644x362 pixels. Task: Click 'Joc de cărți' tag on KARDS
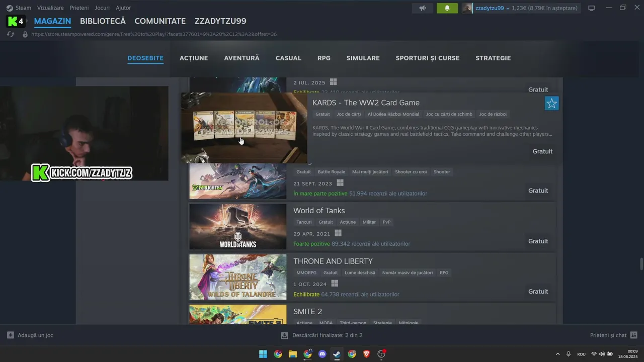coord(349,114)
